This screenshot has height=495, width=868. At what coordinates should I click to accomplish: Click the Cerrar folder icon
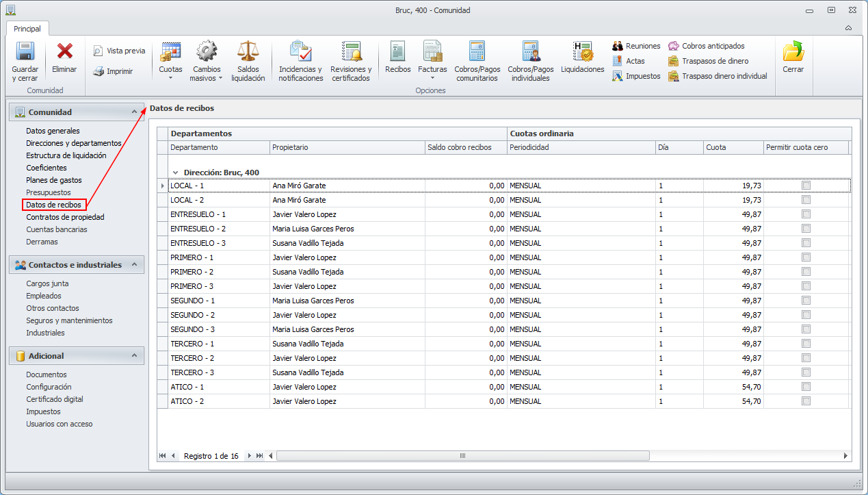[793, 52]
